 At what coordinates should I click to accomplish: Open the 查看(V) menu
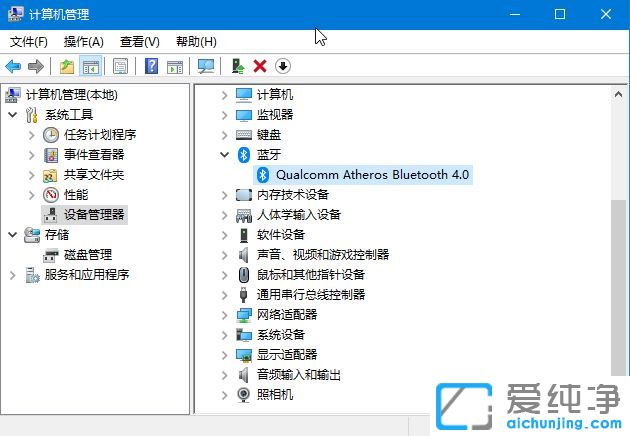pos(139,41)
